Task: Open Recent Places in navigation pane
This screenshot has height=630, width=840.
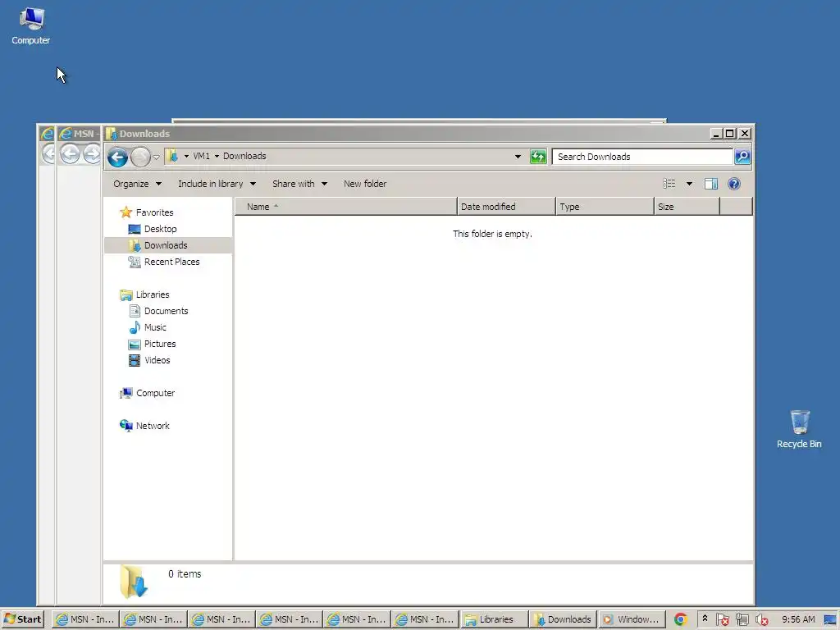Action: pos(171,262)
